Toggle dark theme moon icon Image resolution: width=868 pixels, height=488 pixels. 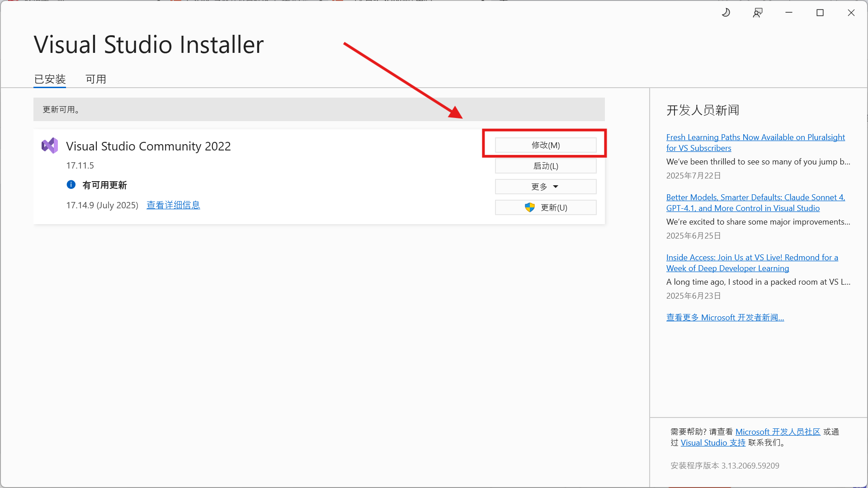click(x=726, y=13)
